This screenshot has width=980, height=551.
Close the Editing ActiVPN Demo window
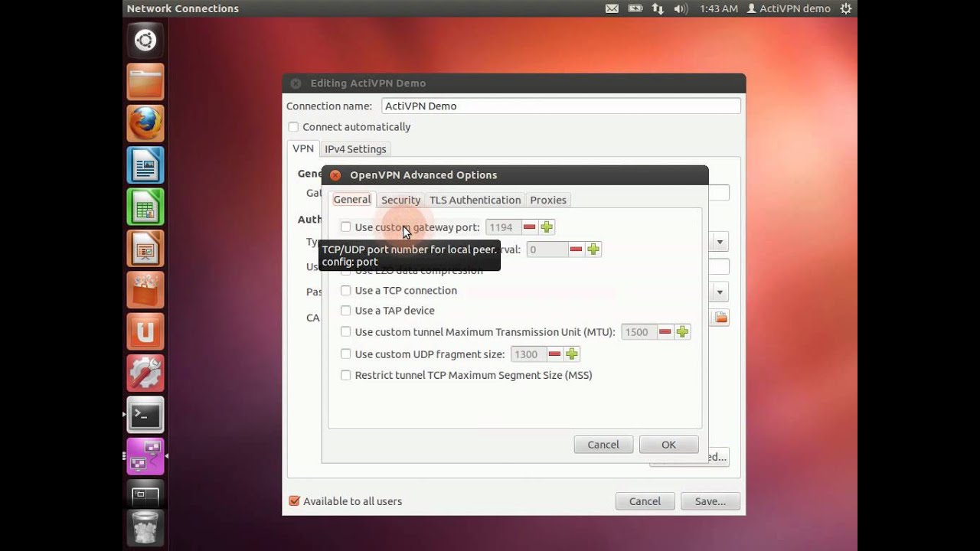coord(296,83)
